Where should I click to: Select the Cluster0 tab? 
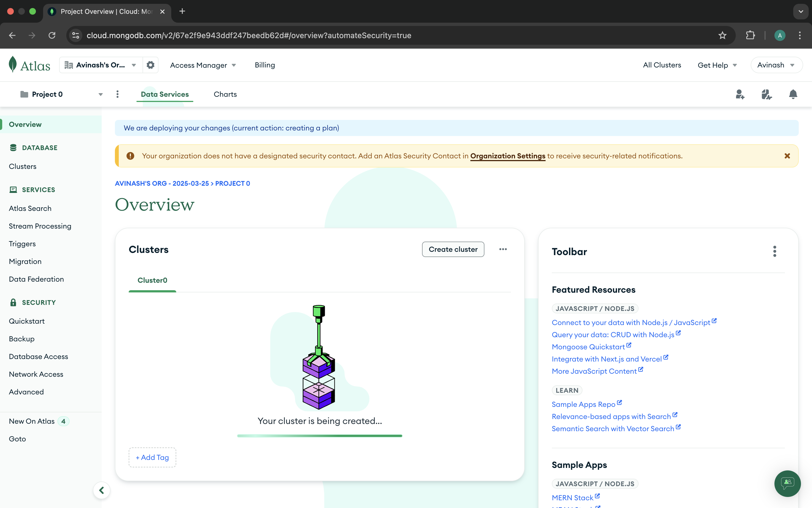pyautogui.click(x=152, y=280)
